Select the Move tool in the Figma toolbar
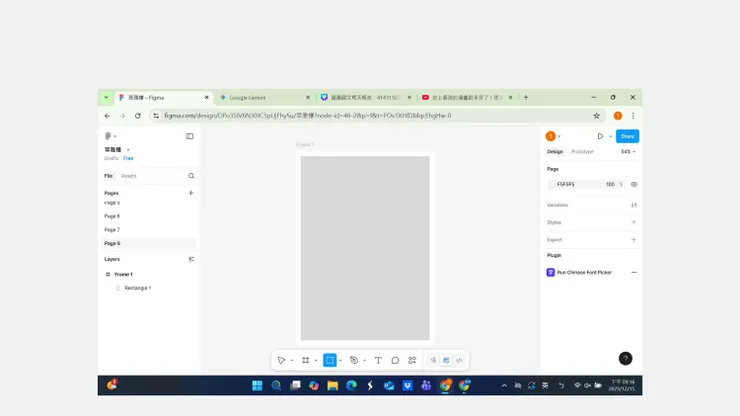The height and width of the screenshot is (416, 740). click(x=281, y=360)
